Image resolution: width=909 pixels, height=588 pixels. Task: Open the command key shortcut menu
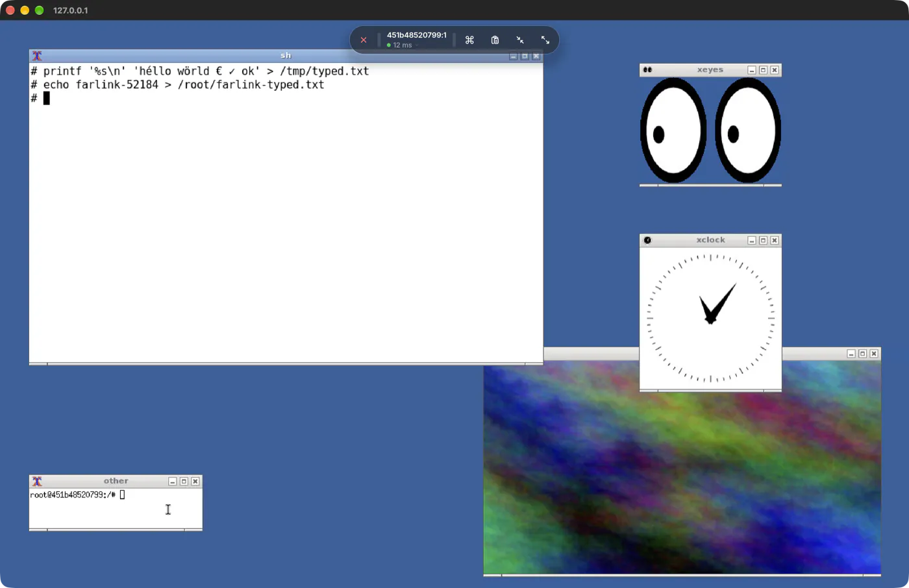(x=469, y=40)
